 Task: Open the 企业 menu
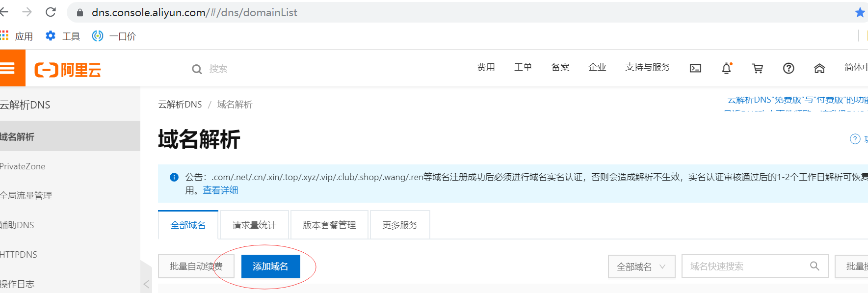click(597, 67)
